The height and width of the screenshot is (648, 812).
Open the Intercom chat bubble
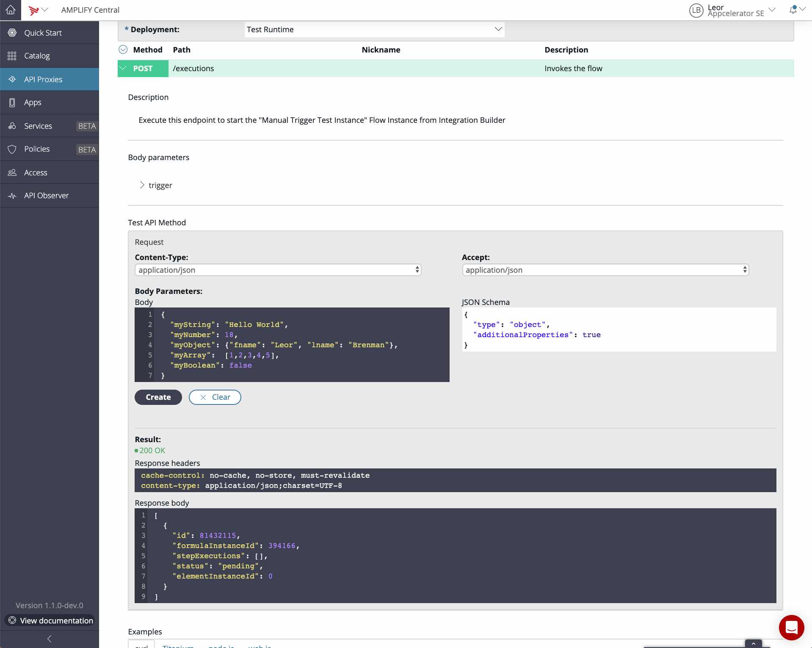pos(791,627)
